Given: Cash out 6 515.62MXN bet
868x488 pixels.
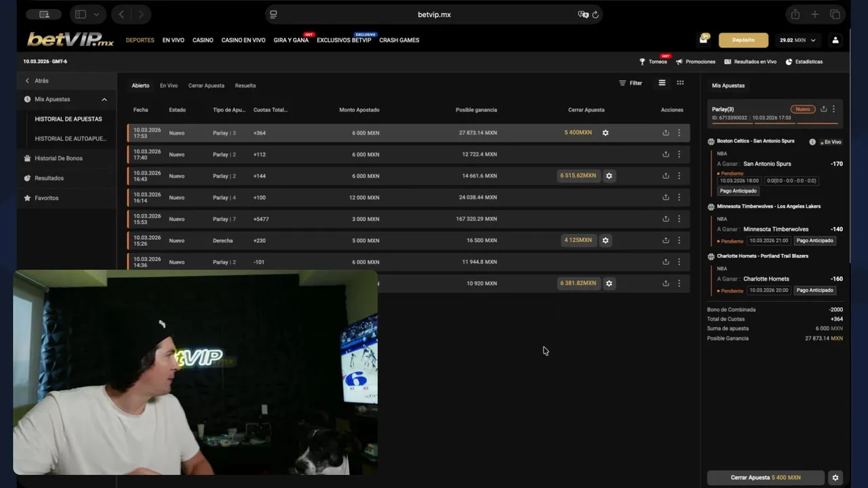Looking at the screenshot, I should click(x=578, y=176).
